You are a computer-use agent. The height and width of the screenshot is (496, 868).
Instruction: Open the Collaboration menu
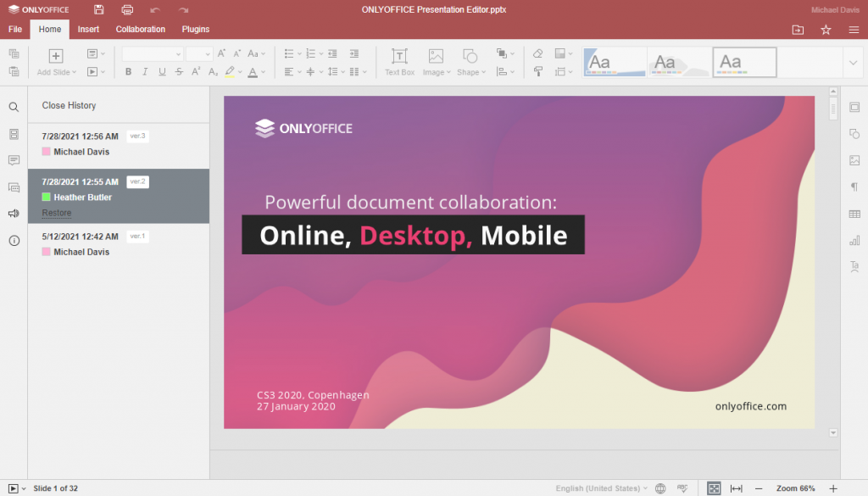[x=140, y=29]
